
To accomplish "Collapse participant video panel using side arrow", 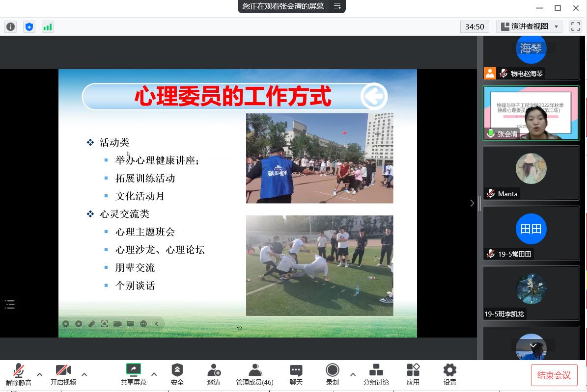I will [472, 203].
